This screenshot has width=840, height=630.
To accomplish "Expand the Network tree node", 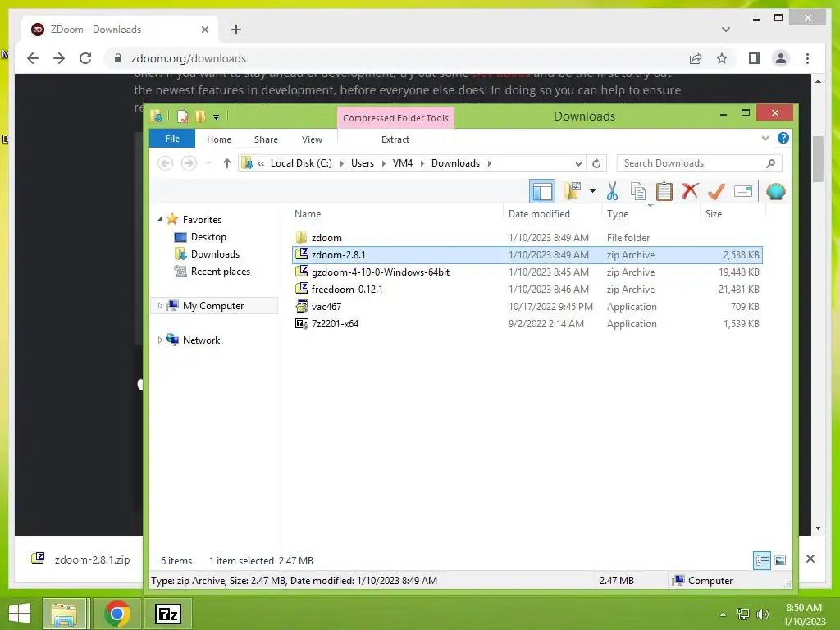I will (160, 340).
